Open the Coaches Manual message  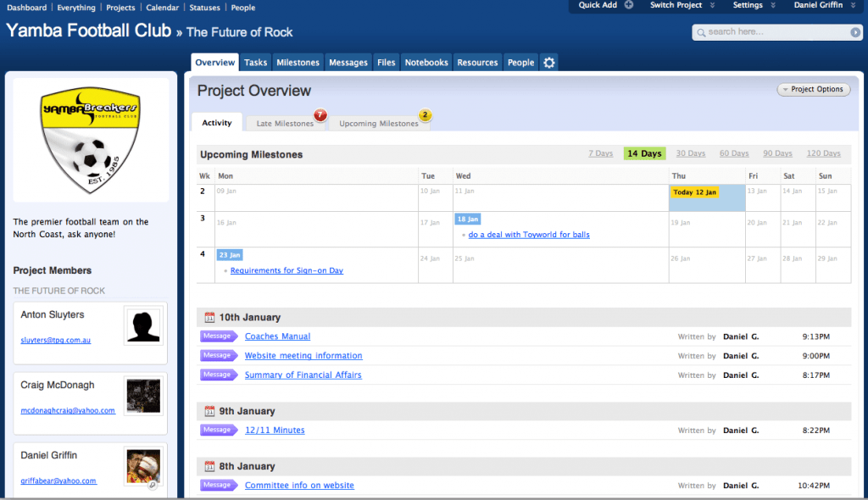pos(277,336)
